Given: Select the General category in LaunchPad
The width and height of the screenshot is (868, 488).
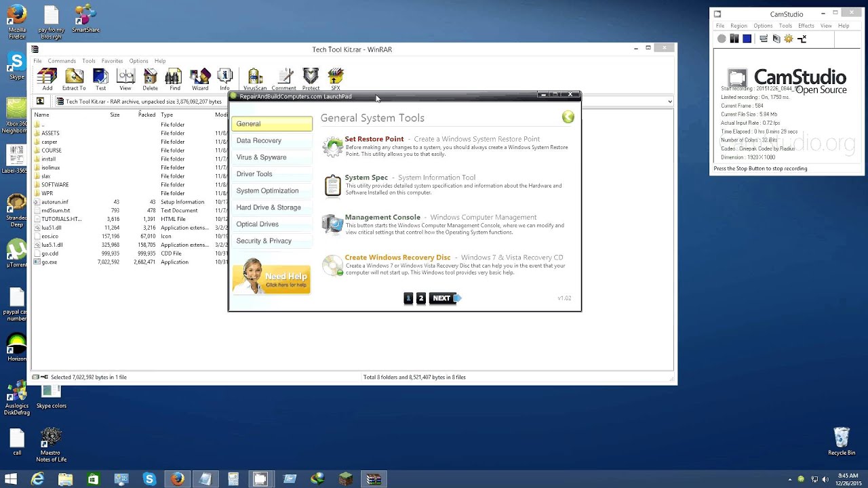Looking at the screenshot, I should [272, 124].
